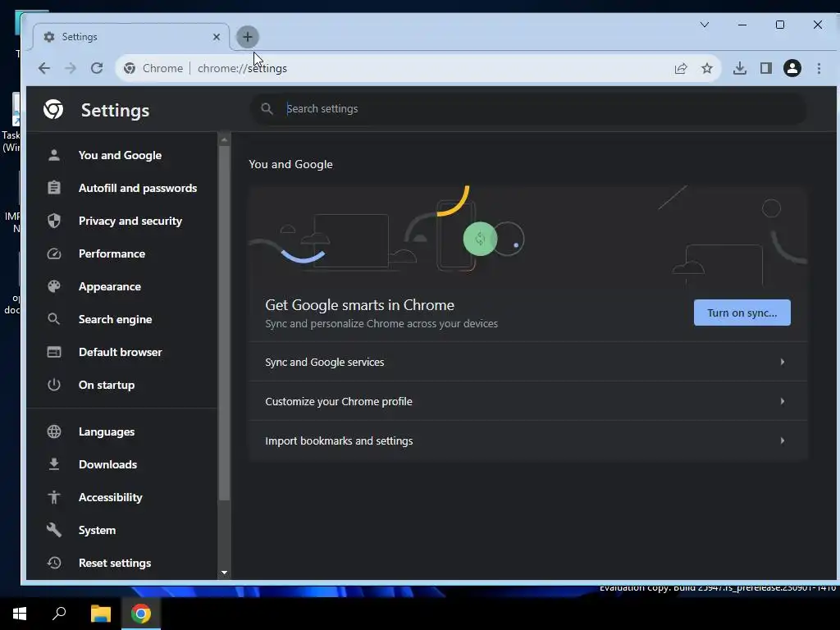
Task: Click the Appearance palette icon
Action: tap(53, 286)
